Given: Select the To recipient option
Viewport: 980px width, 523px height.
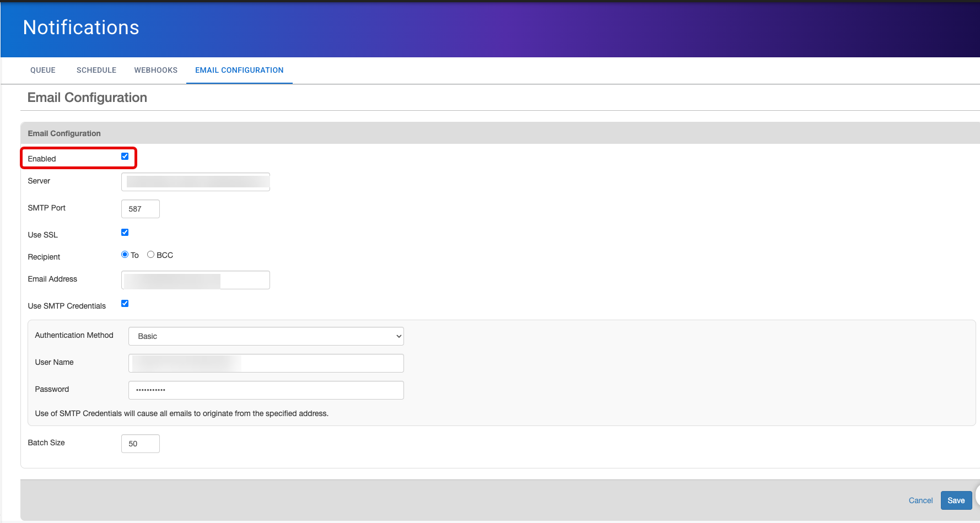Looking at the screenshot, I should point(125,254).
